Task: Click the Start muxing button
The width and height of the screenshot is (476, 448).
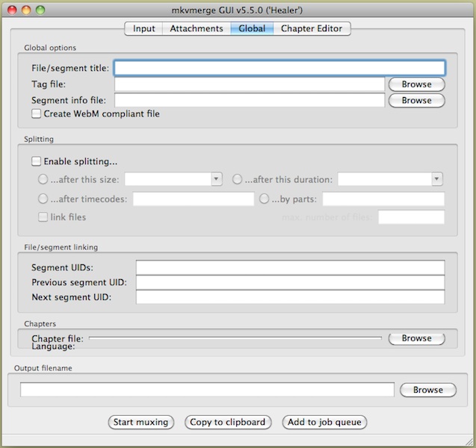Action: coord(142,422)
